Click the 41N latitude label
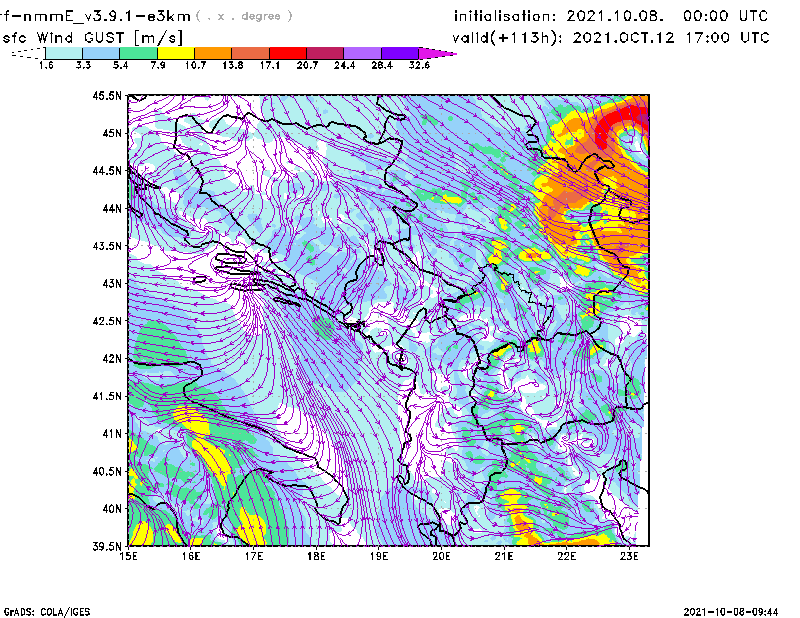 click(112, 434)
